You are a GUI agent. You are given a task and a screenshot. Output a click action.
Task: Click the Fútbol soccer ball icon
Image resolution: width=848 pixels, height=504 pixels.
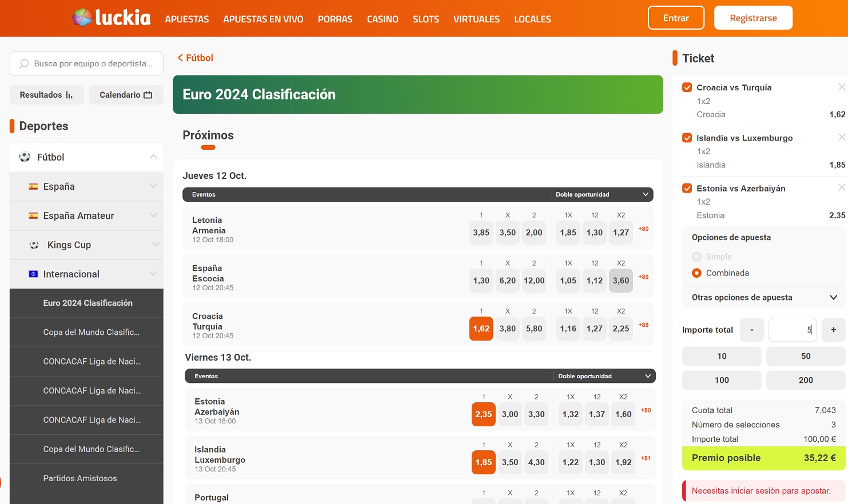coord(25,157)
